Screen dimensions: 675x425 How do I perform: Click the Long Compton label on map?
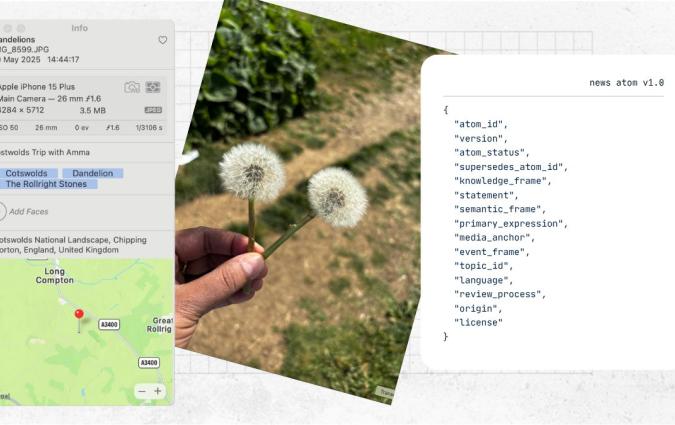(x=54, y=275)
